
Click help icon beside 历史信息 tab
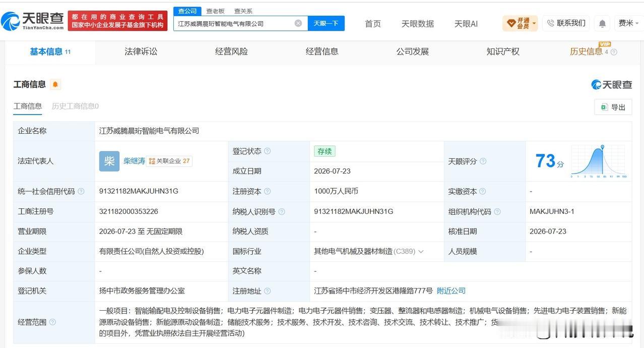coord(614,52)
